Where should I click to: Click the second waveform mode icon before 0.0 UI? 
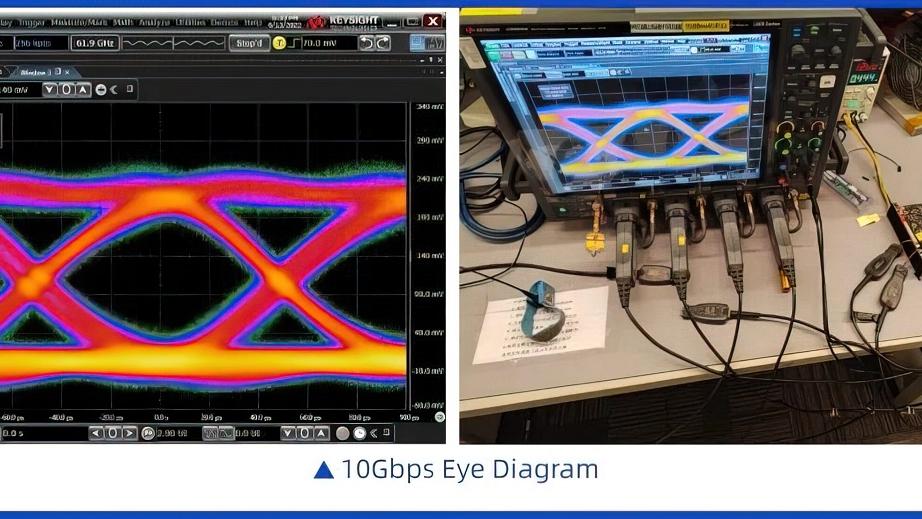point(226,433)
